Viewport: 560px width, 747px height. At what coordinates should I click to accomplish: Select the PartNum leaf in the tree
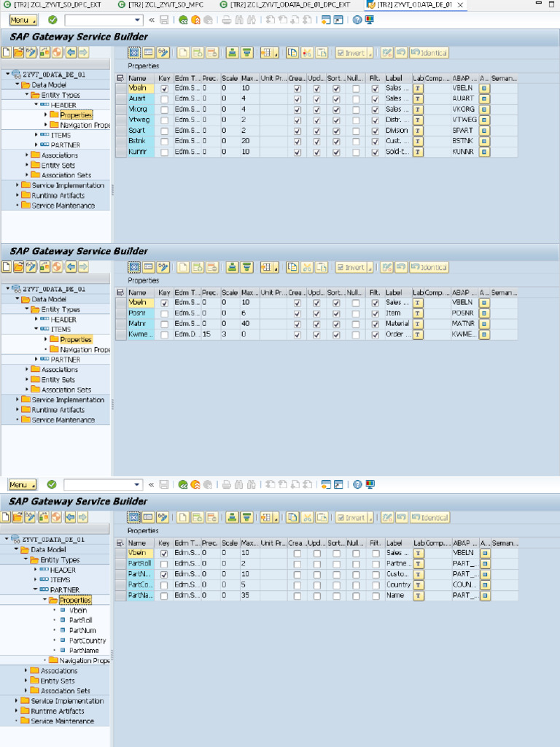(82, 630)
